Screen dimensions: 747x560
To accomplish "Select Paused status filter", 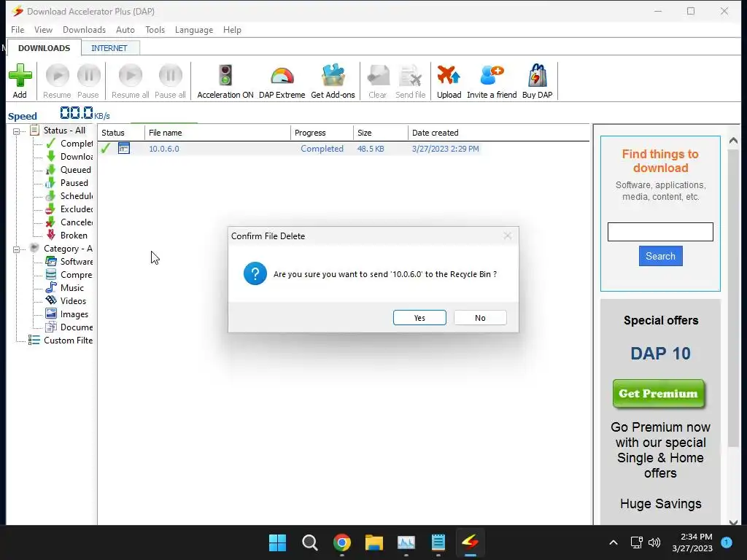I will click(x=67, y=183).
